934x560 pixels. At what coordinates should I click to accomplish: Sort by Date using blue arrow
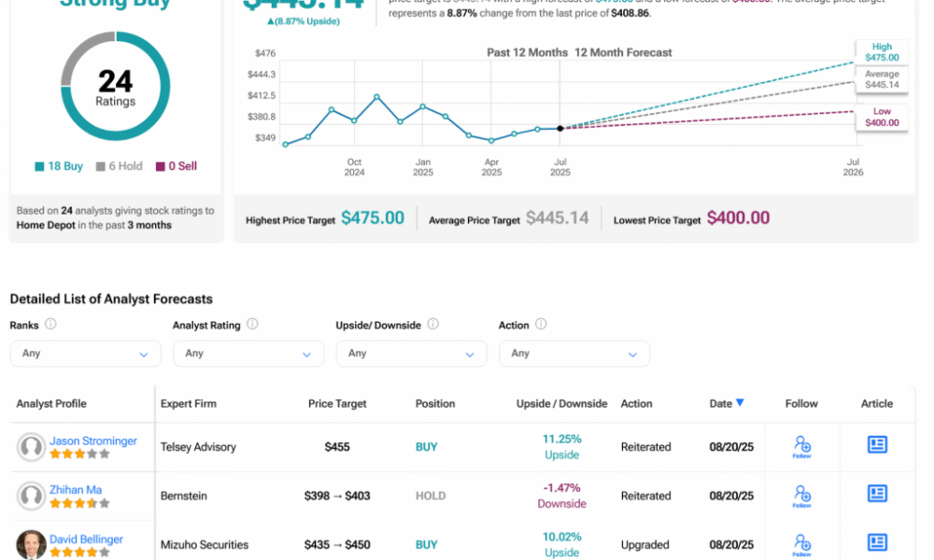pos(740,403)
